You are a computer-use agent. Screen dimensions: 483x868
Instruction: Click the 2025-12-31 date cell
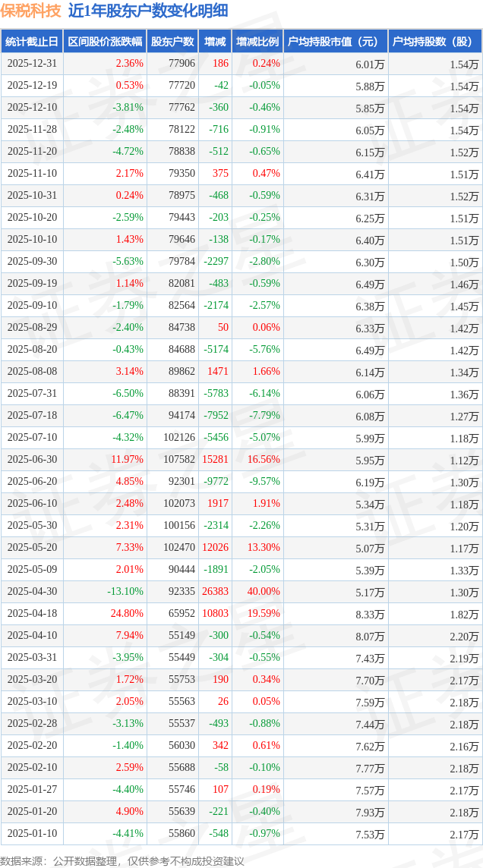click(32, 64)
